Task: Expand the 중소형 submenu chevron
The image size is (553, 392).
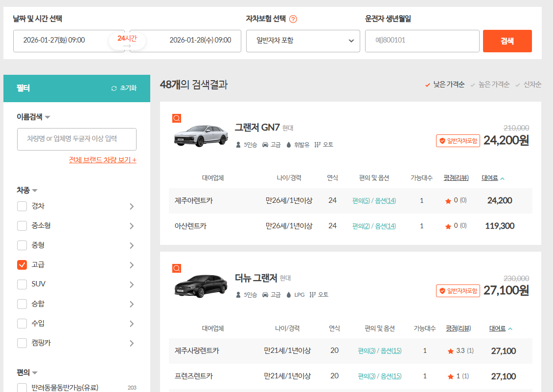Action: pos(132,226)
